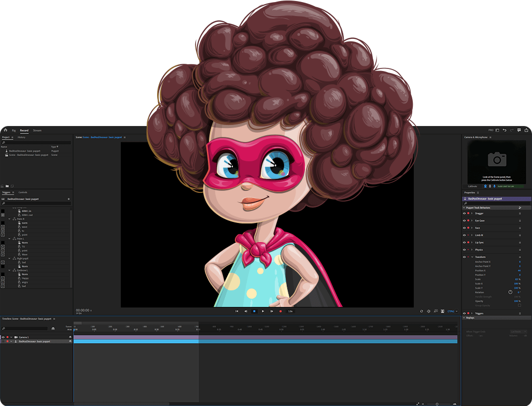The image size is (532, 406).
Task: Click the Play button in transport controls
Action: [x=263, y=311]
